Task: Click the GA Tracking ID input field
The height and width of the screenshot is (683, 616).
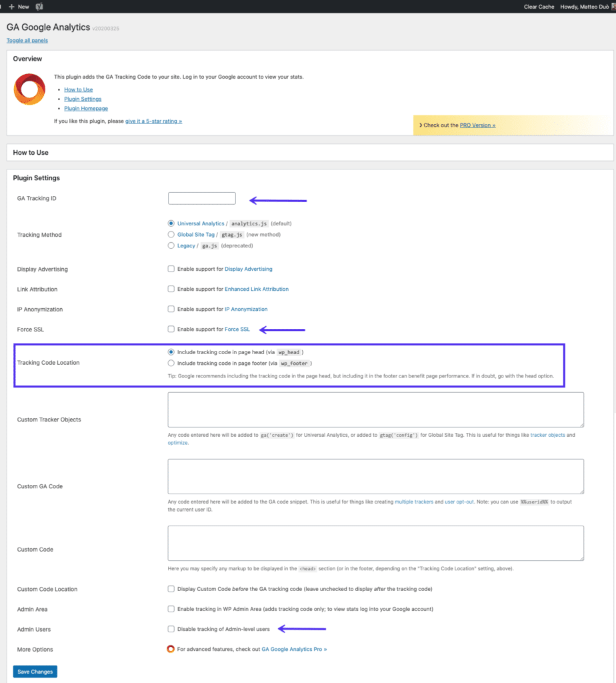Action: point(201,198)
